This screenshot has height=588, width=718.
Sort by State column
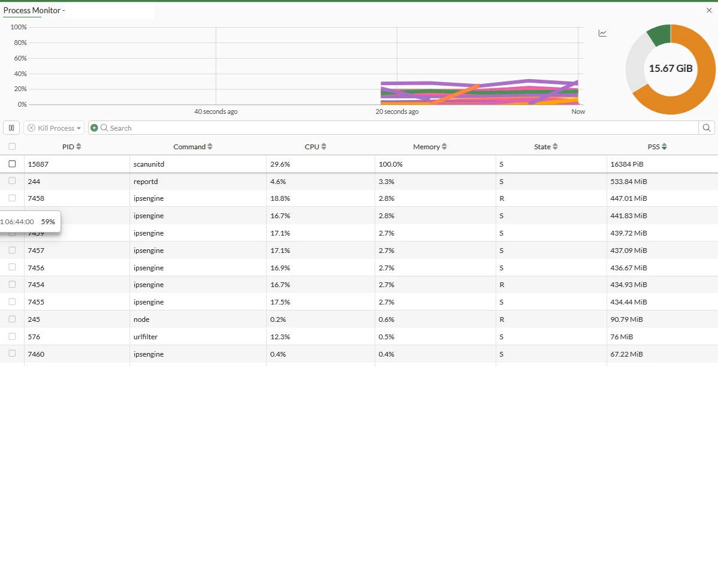click(x=546, y=146)
